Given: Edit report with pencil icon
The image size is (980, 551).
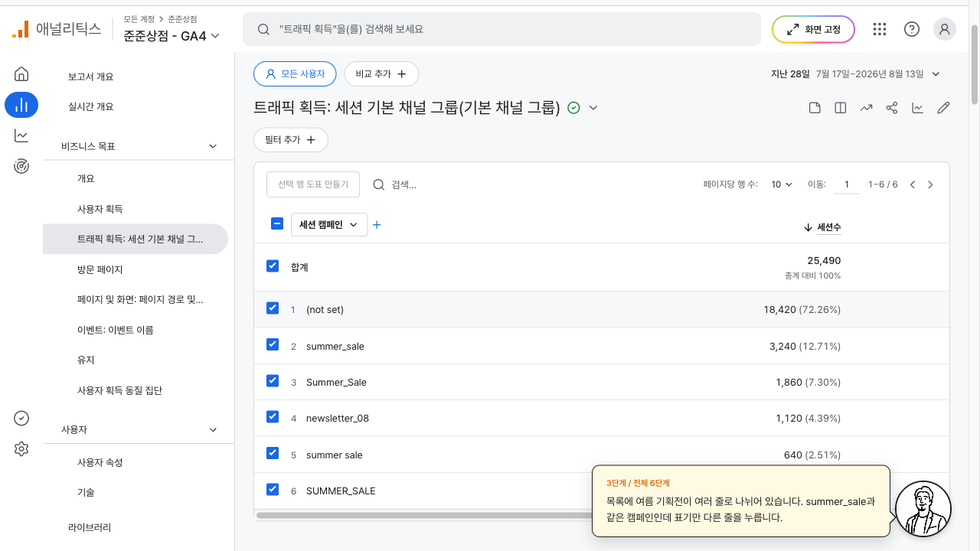Looking at the screenshot, I should pos(943,108).
